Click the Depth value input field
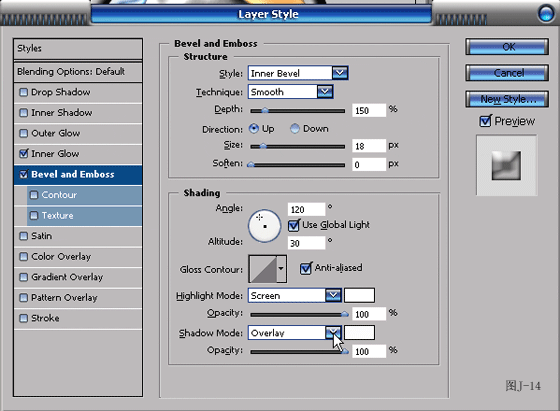Screen dimensions: 560x411 [x=369, y=111]
